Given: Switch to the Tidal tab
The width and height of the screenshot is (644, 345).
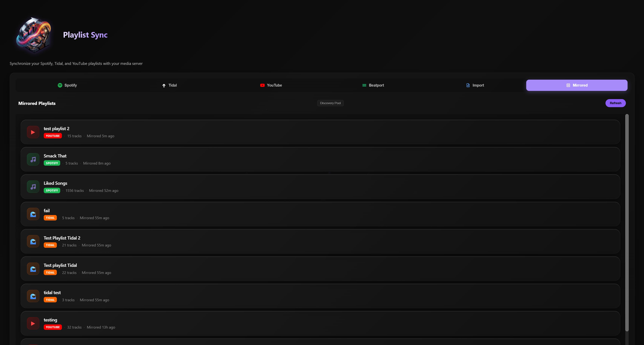Looking at the screenshot, I should (x=169, y=85).
